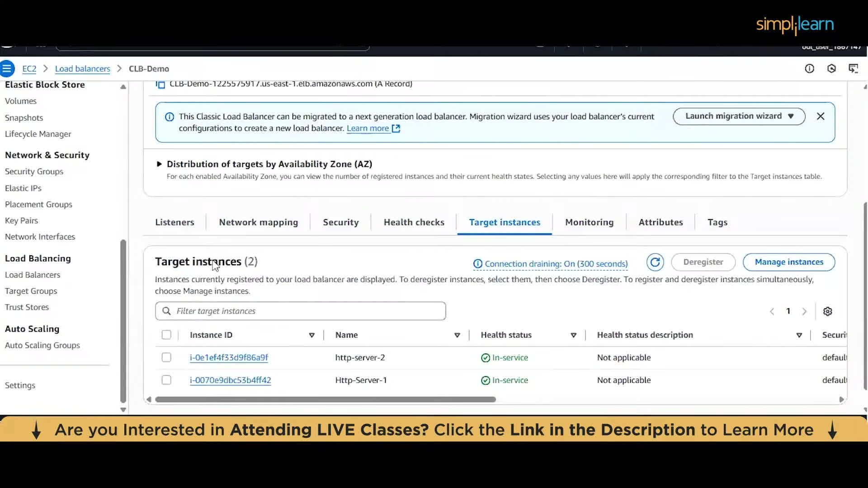The image size is (868, 488).
Task: Open Snapshots in sidebar
Action: click(24, 118)
